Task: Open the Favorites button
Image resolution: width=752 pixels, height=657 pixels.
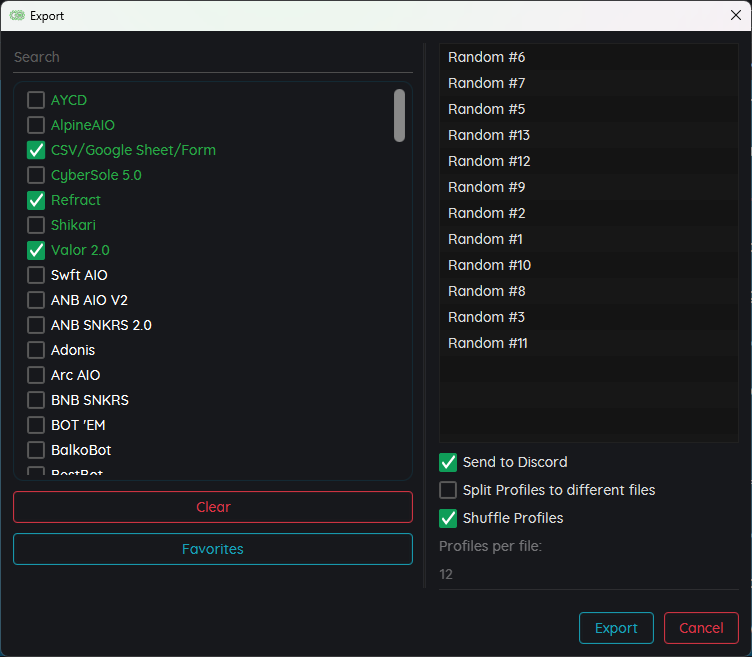Action: pyautogui.click(x=212, y=549)
